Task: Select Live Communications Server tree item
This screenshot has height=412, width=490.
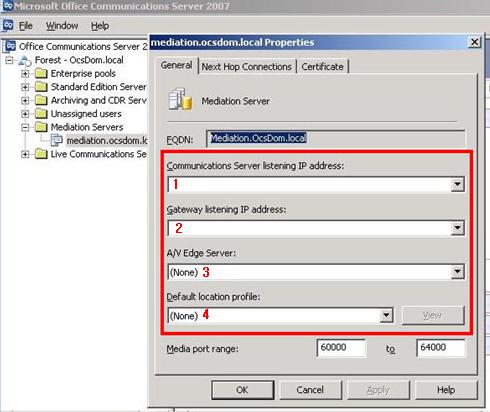Action: click(x=98, y=154)
